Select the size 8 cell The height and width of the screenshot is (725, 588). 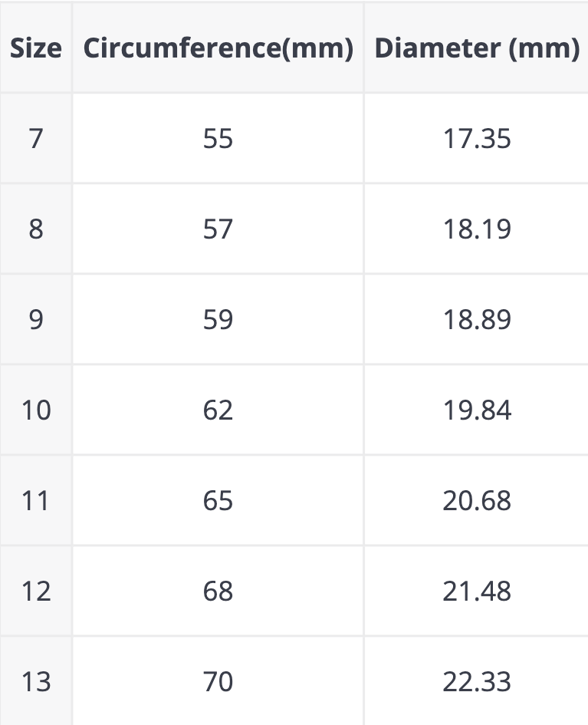coord(36,229)
